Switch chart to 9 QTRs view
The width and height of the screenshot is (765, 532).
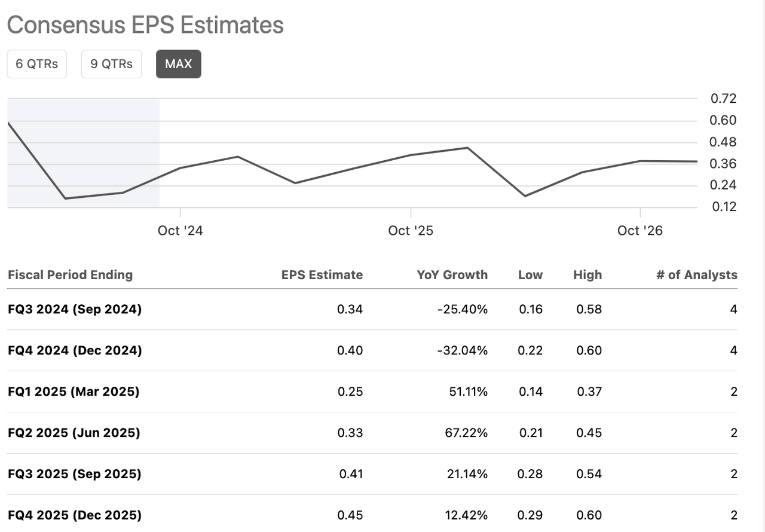click(x=111, y=64)
